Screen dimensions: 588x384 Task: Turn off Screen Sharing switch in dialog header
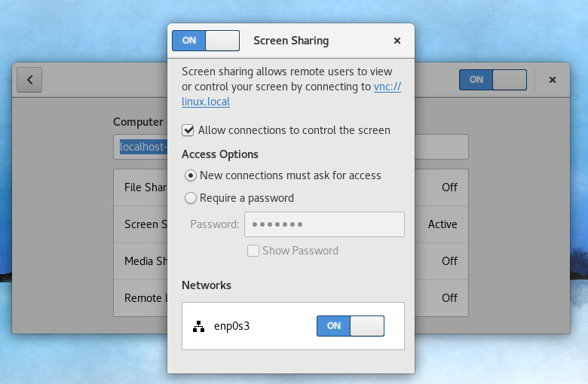pyautogui.click(x=206, y=41)
